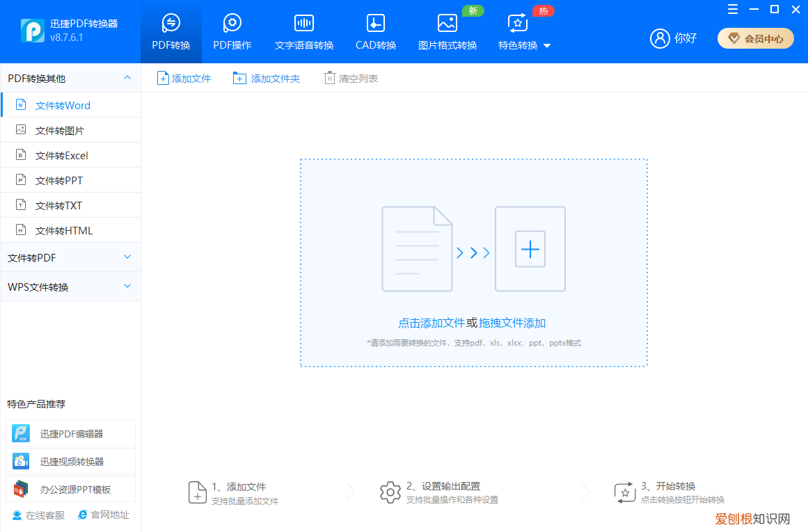
Task: Open 办公资源PPT模板
Action: (70, 488)
